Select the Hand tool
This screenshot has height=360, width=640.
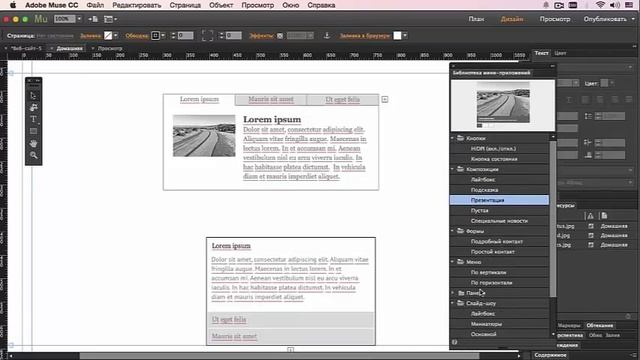33,144
